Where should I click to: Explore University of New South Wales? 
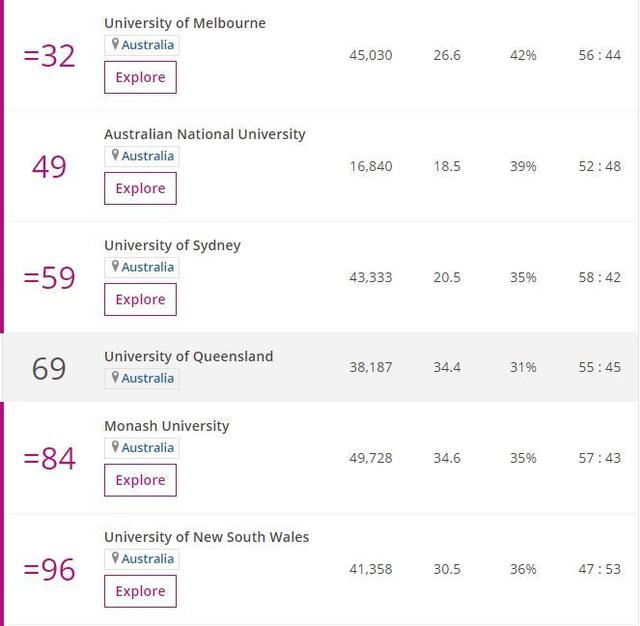click(x=140, y=591)
